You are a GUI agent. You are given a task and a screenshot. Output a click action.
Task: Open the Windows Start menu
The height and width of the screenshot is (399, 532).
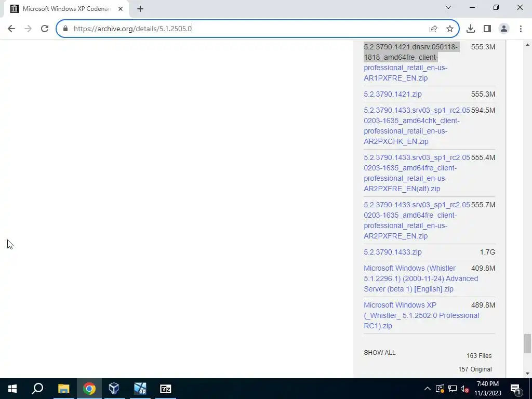click(12, 389)
